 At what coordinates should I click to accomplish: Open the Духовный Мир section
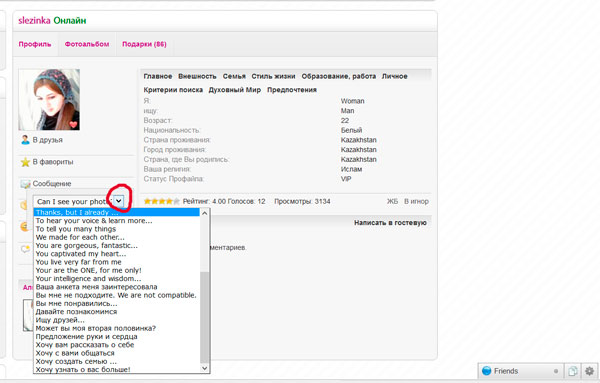pyautogui.click(x=235, y=90)
